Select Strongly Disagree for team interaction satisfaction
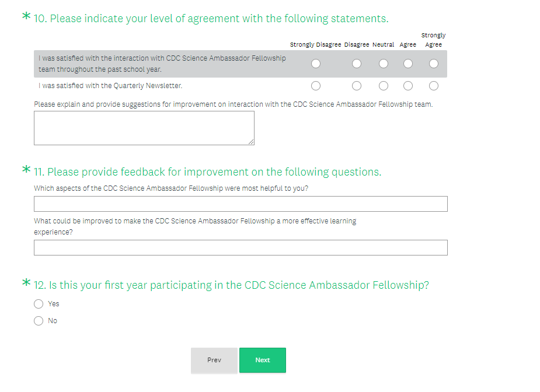This screenshot has height=392, width=540. point(316,64)
